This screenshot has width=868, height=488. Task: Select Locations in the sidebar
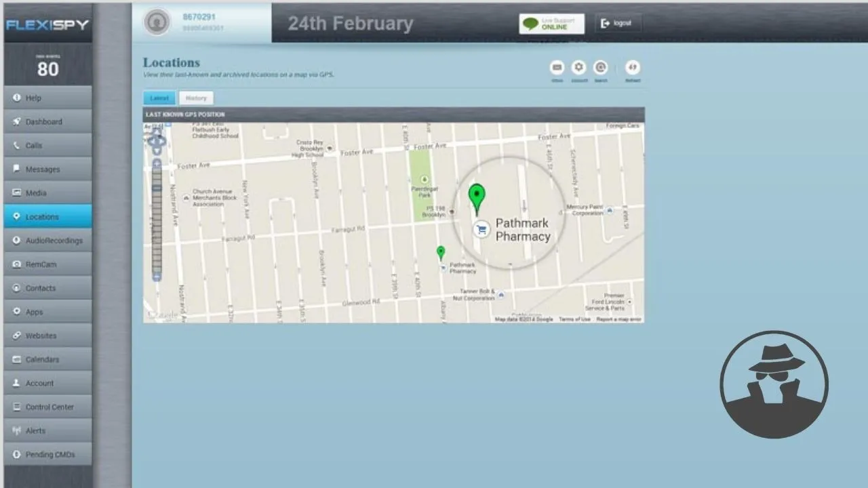pos(47,216)
